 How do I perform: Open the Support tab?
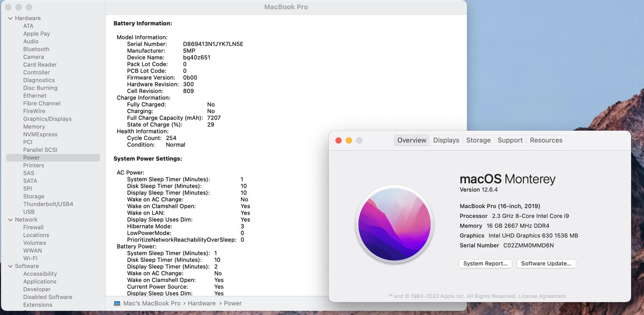pyautogui.click(x=510, y=140)
